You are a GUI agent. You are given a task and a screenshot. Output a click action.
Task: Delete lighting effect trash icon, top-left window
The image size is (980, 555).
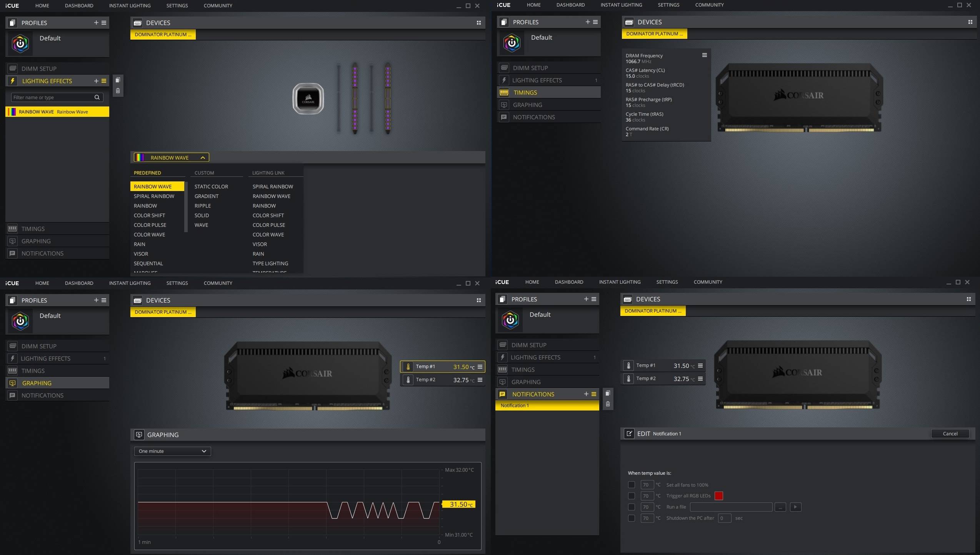pos(118,91)
